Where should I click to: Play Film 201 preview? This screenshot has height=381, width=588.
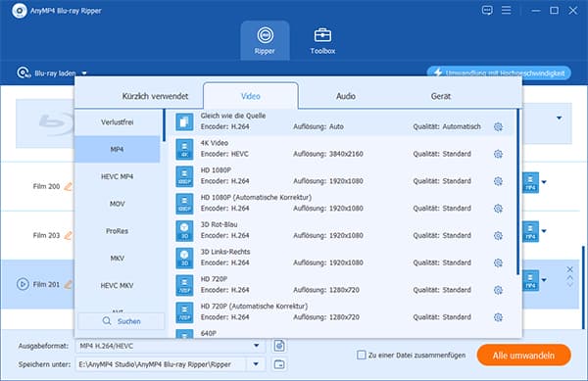[23, 284]
